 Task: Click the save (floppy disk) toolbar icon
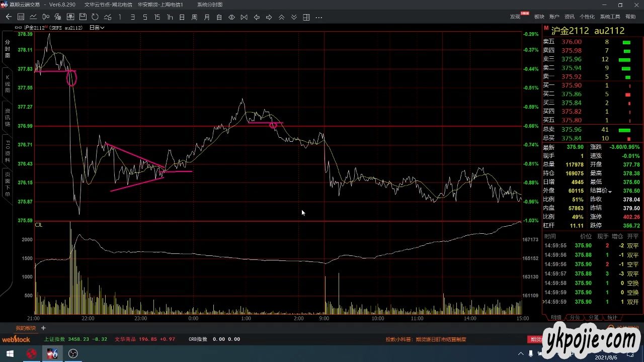point(83,17)
